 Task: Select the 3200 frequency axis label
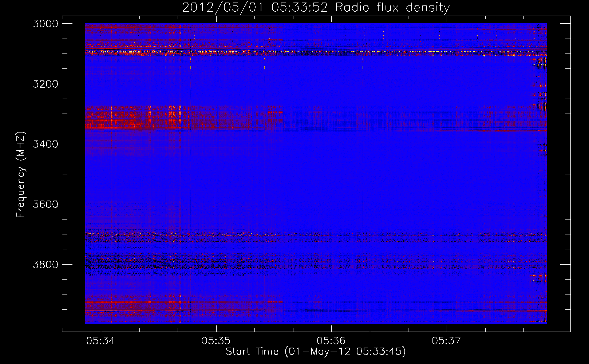(46, 84)
